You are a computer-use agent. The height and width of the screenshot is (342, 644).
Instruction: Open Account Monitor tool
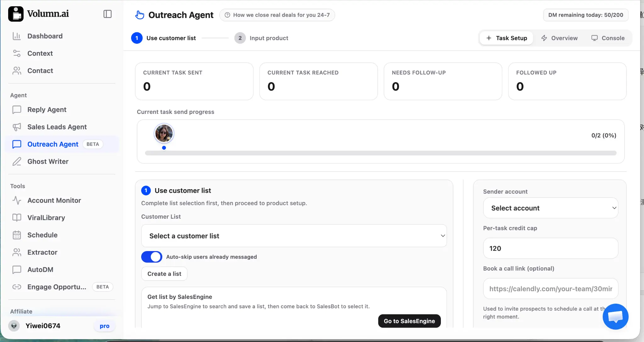(62, 200)
